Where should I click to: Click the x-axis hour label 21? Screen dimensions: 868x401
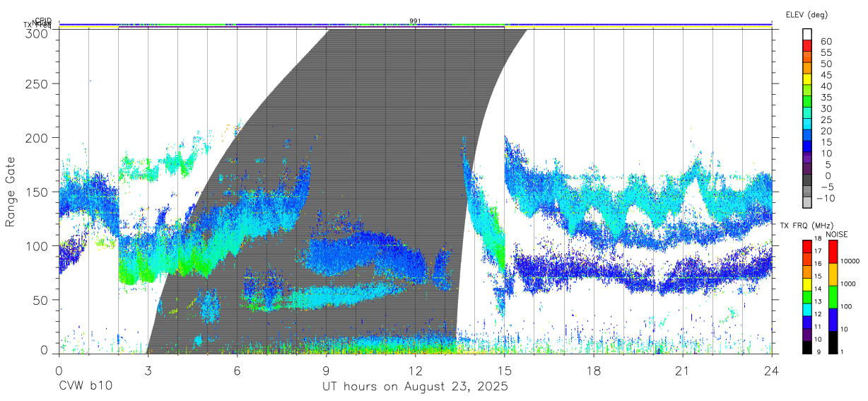point(682,371)
